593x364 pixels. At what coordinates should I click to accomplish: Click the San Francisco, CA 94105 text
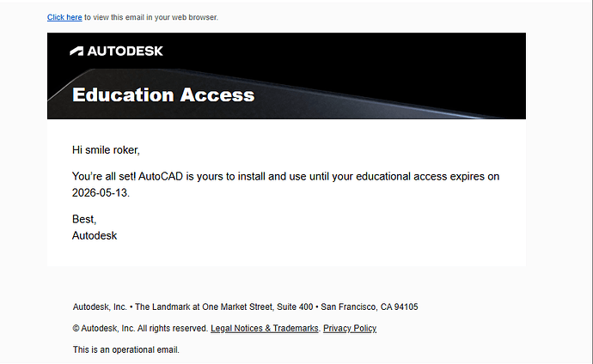click(370, 307)
